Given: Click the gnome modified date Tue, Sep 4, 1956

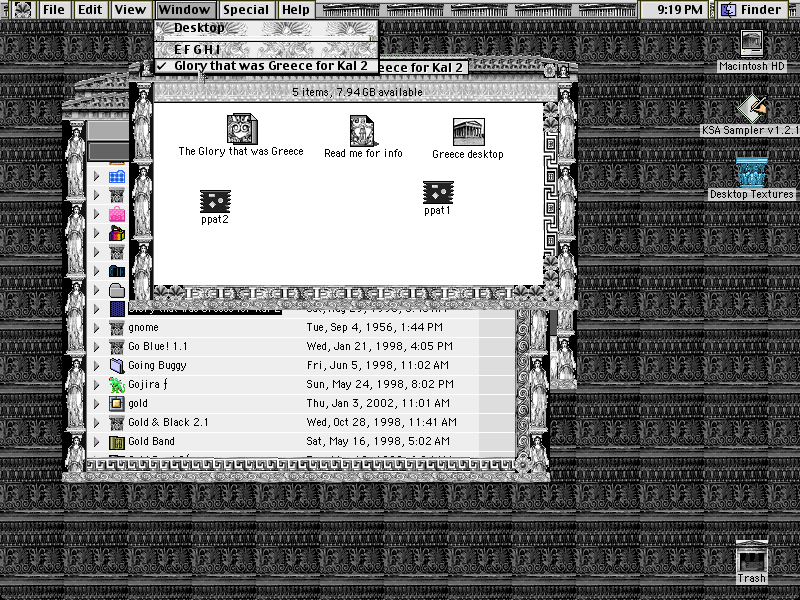Looking at the screenshot, I should coord(374,328).
